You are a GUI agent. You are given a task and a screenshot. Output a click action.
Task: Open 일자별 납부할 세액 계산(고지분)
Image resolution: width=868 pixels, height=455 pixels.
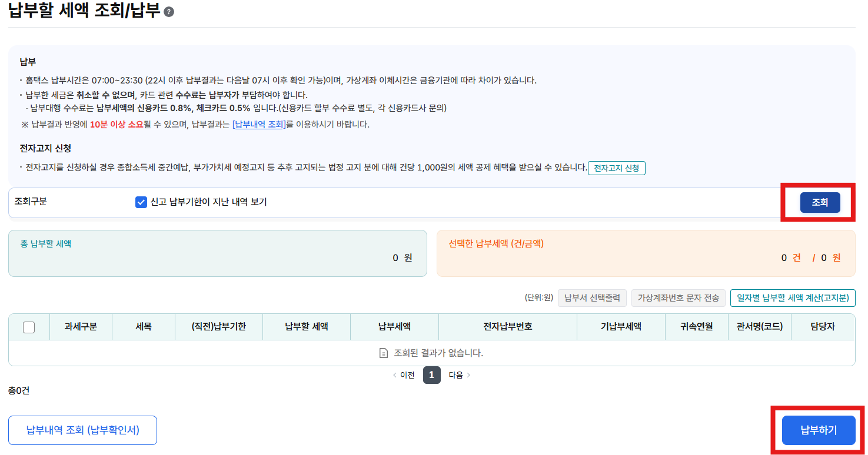coord(792,298)
